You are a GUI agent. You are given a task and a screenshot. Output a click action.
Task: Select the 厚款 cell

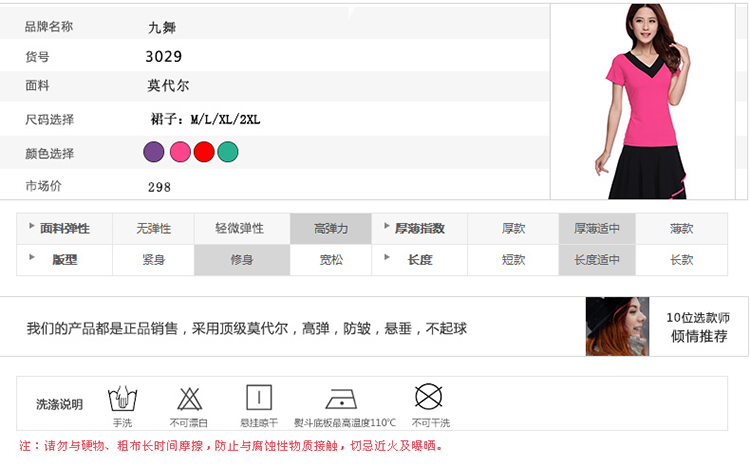pyautogui.click(x=513, y=229)
